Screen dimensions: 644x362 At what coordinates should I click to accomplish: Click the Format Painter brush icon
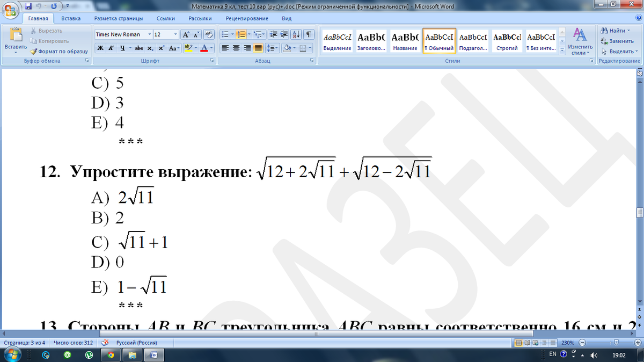(x=34, y=52)
